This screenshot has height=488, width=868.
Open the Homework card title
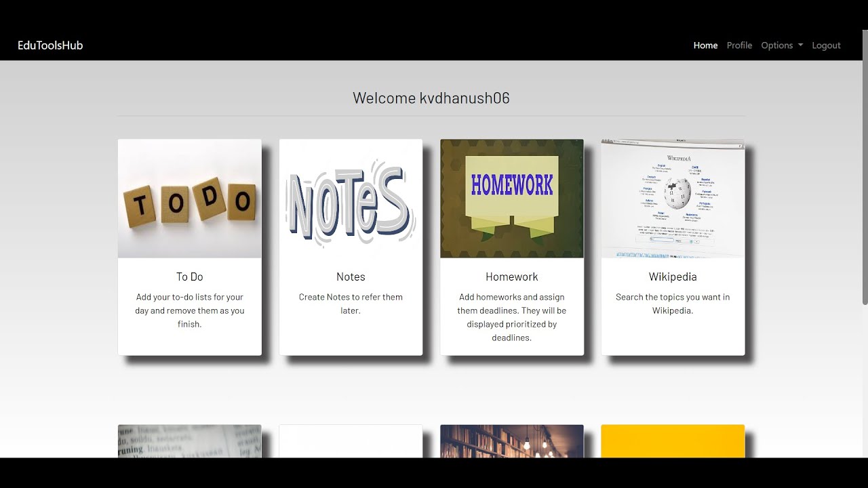click(x=512, y=277)
